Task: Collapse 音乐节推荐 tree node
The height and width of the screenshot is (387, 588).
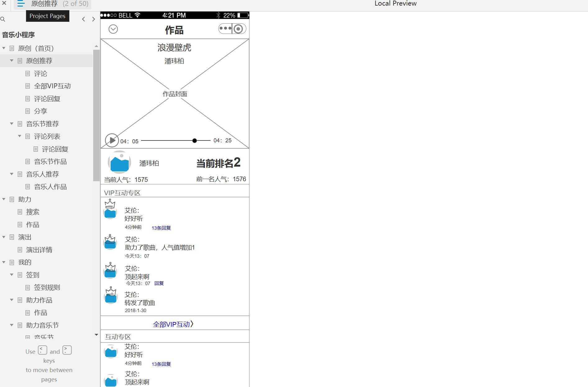Action: 11,124
